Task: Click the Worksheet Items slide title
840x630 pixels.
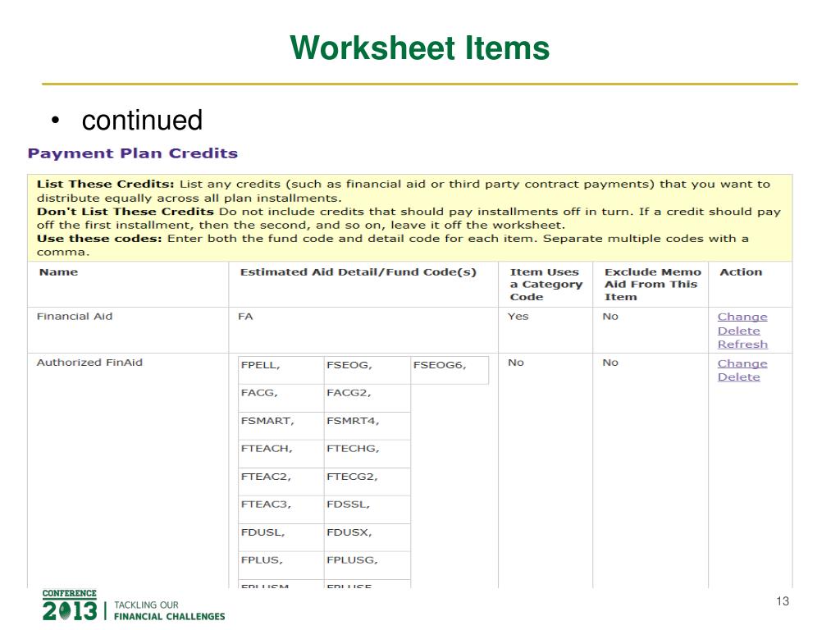Action: pyautogui.click(x=419, y=48)
